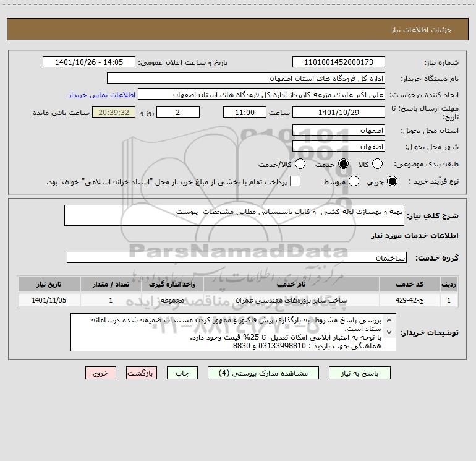Click the پاسخ به نیاز button
The image size is (476, 461).
tap(359, 373)
